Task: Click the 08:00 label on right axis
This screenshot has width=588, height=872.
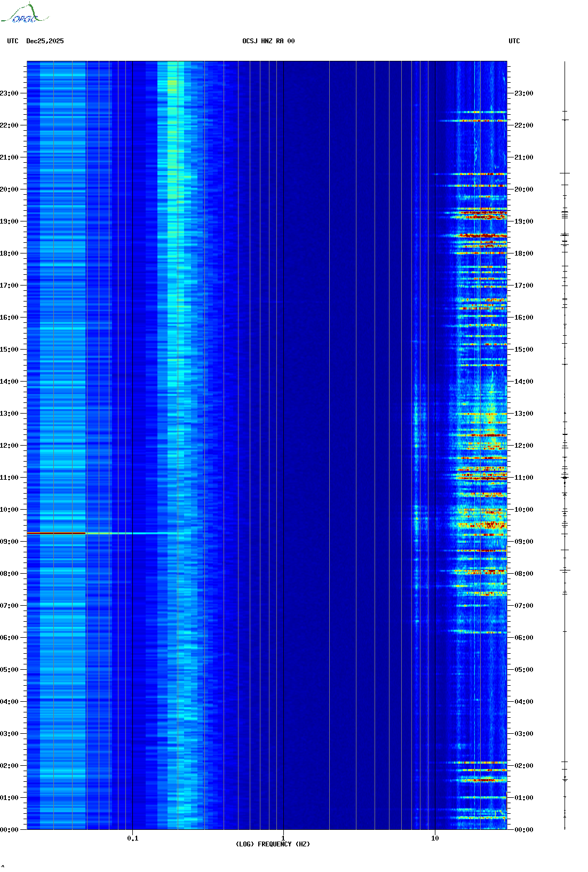Action: (x=524, y=574)
